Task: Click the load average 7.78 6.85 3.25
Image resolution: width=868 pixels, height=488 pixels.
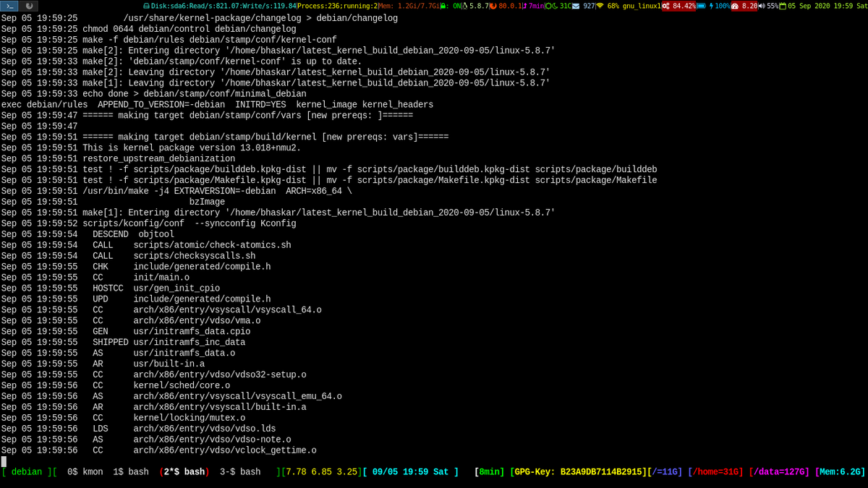Action: click(x=322, y=472)
